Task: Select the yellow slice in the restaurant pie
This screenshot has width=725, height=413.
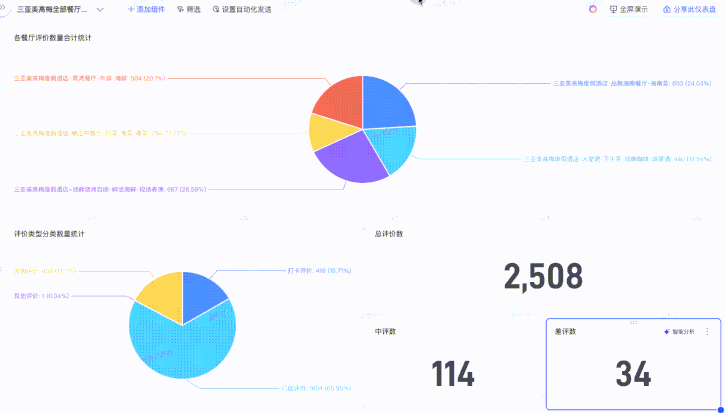Action: point(329,132)
